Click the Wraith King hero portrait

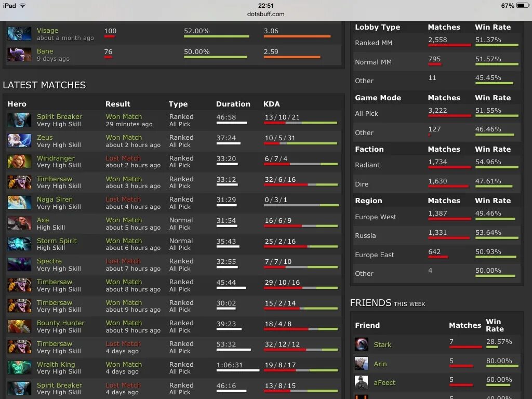(x=19, y=368)
